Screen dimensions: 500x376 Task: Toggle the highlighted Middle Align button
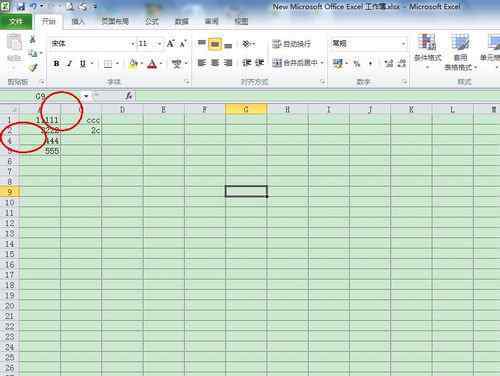click(215, 44)
